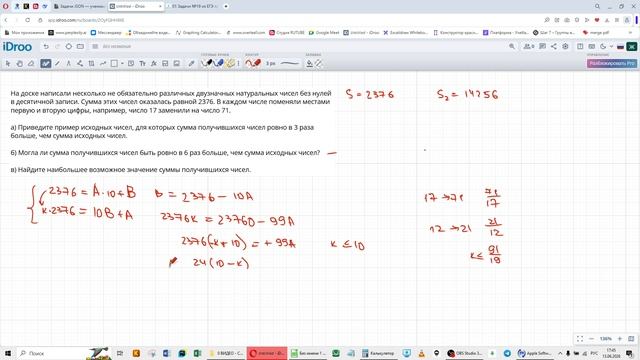
Task: Switch to the Untitled - iDroo tab
Action: click(136, 7)
